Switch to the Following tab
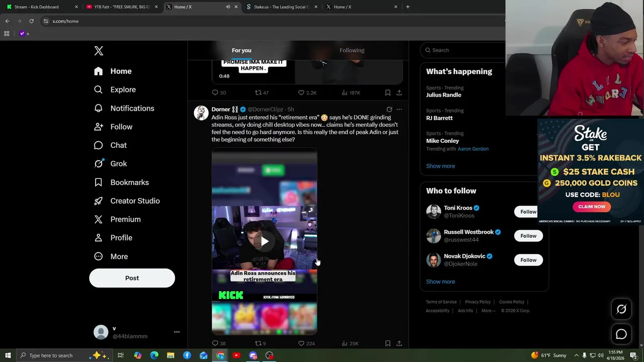The width and height of the screenshot is (644, 362). point(352,50)
